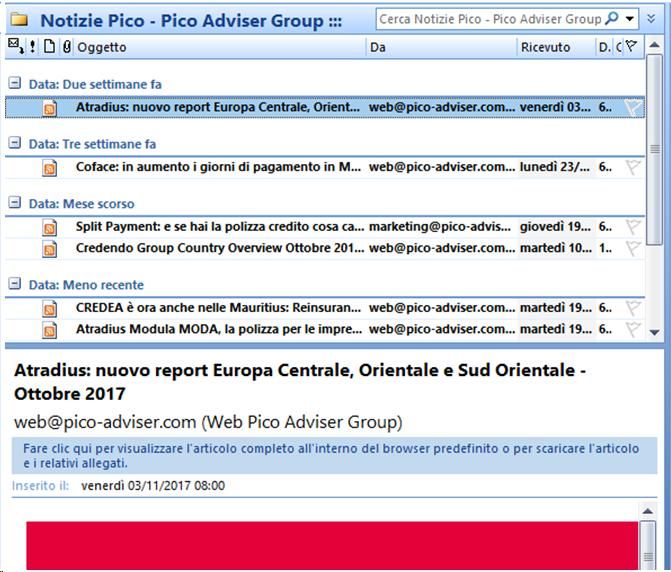Click the preview subject Atradius: nuovo report heading
Image resolution: width=671 pixels, height=572 pixels.
[300, 382]
